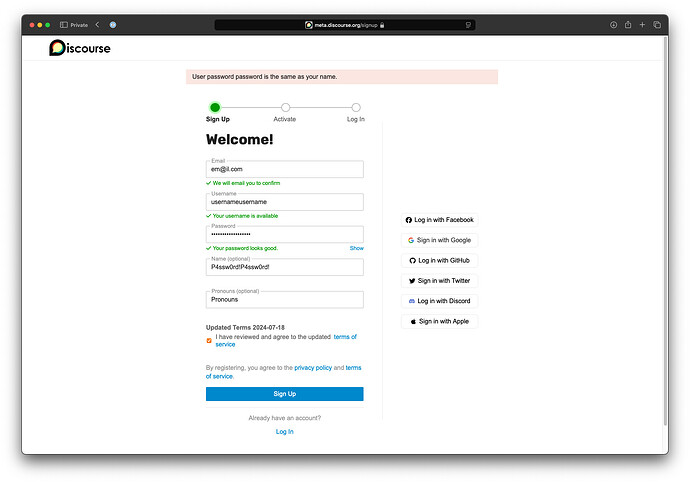The width and height of the screenshot is (690, 482).
Task: Open a new tab with plus icon
Action: (x=642, y=25)
